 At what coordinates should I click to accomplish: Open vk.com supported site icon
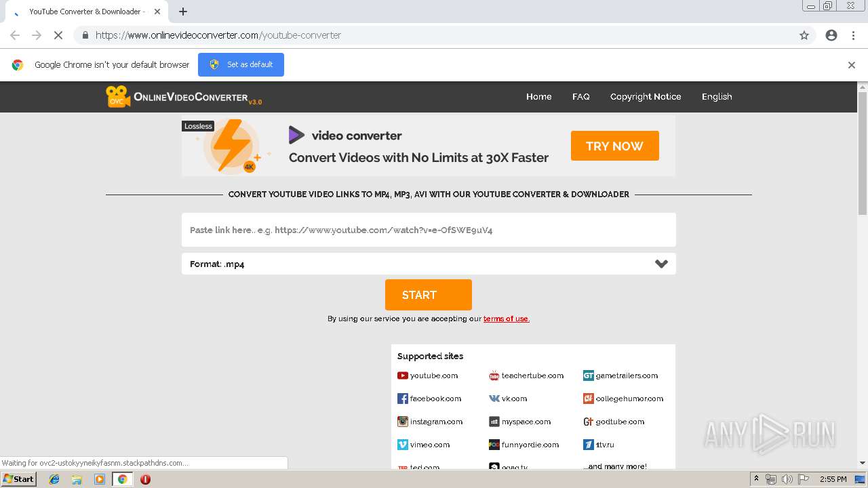click(x=494, y=399)
